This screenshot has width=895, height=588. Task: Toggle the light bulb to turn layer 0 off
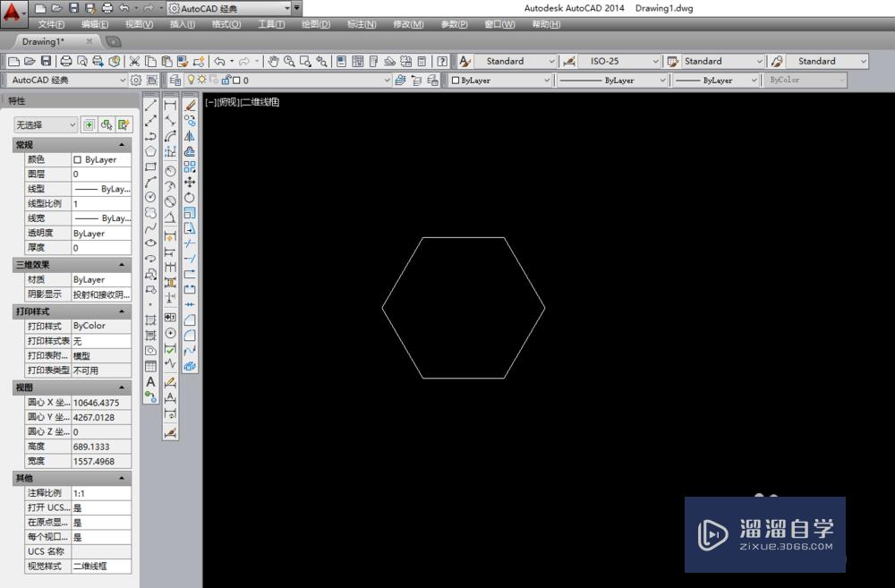tap(192, 80)
